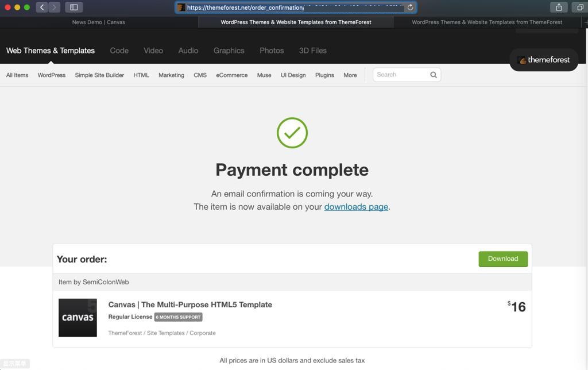Click the Corporate breadcrumb link

[203, 333]
